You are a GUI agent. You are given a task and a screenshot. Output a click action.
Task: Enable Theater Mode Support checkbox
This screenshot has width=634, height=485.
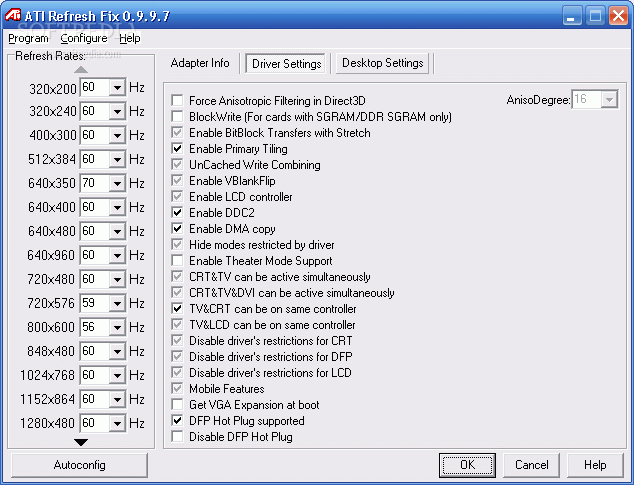pos(177,261)
